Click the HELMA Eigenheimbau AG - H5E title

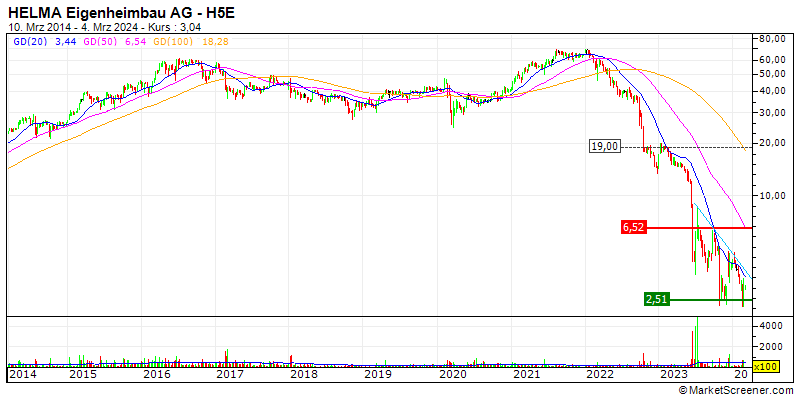click(x=121, y=13)
